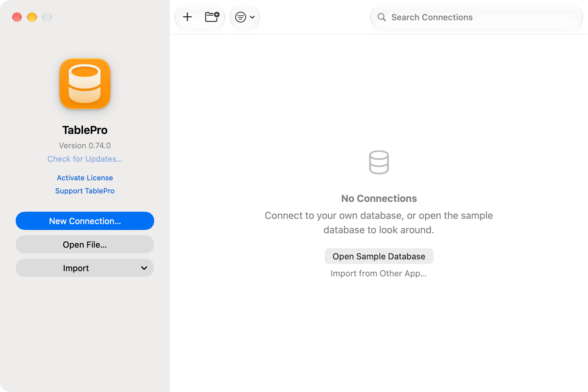Open the filter/sort options dropdown
This screenshot has width=588, height=392.
point(245,17)
